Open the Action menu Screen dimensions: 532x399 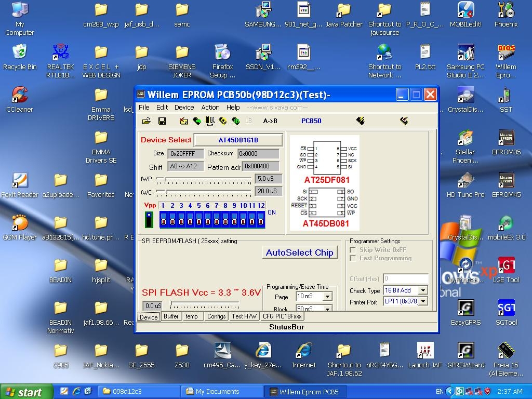pyautogui.click(x=210, y=107)
